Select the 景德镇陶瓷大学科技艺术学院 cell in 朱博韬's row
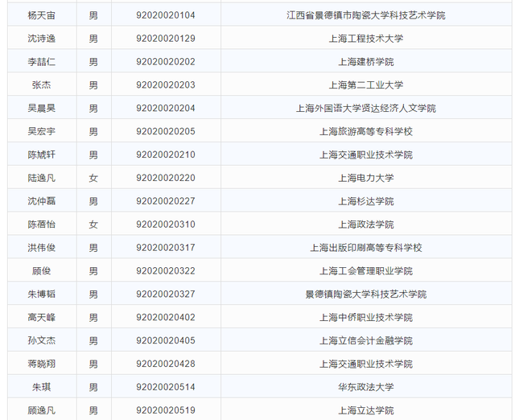This screenshot has height=420, width=515. [366, 294]
